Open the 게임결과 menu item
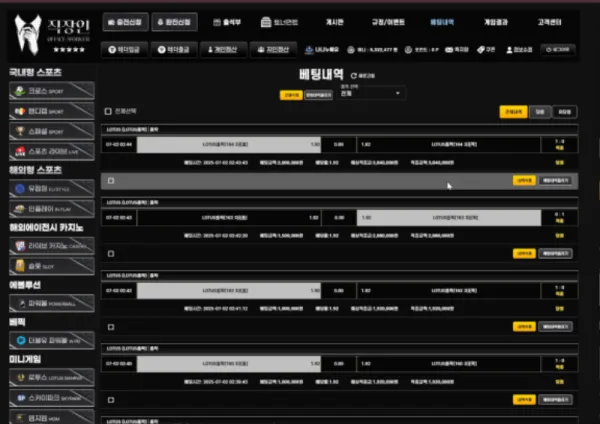 496,22
